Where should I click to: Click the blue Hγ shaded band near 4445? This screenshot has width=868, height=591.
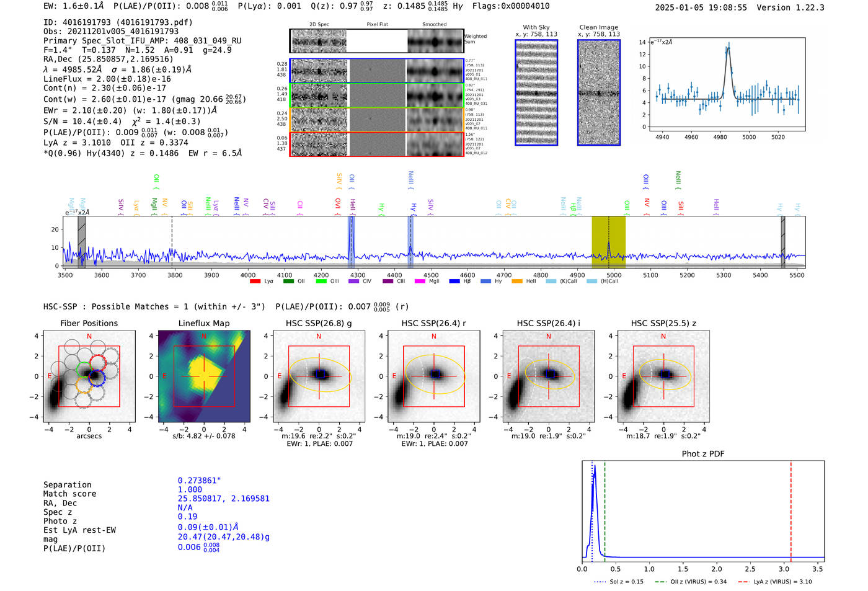pos(410,242)
